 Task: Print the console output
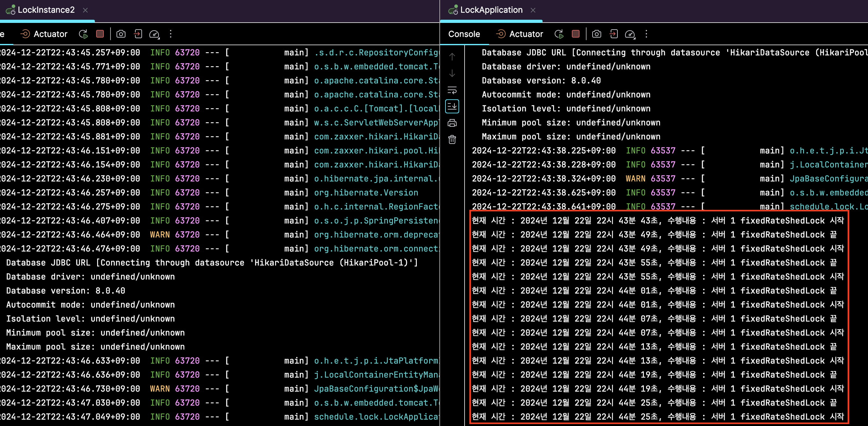click(x=452, y=123)
